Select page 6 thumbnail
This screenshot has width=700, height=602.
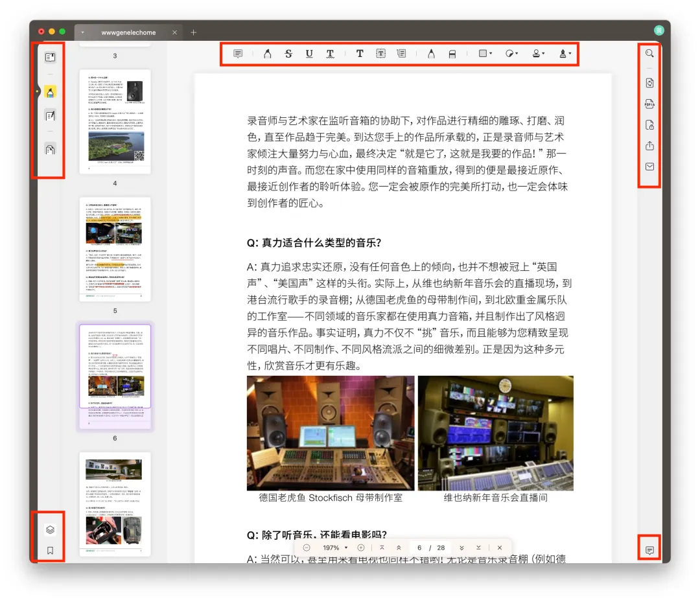click(115, 377)
